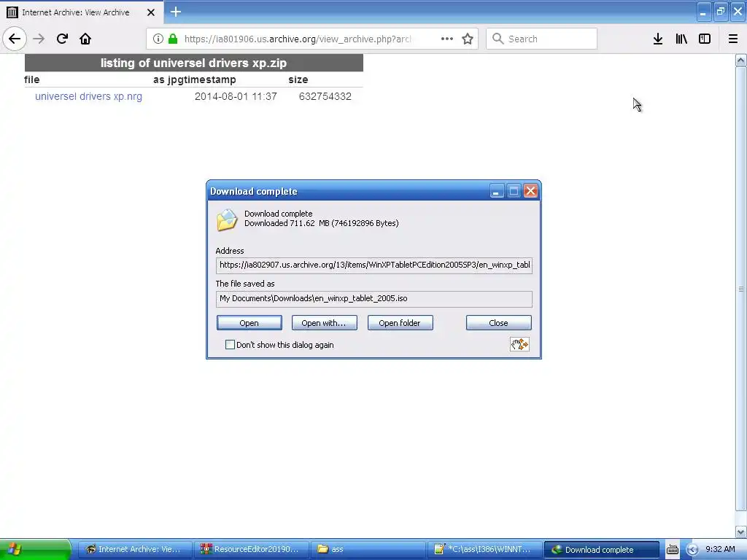Image resolution: width=747 pixels, height=560 pixels.
Task: Show site information via the info icon
Action: click(x=158, y=39)
